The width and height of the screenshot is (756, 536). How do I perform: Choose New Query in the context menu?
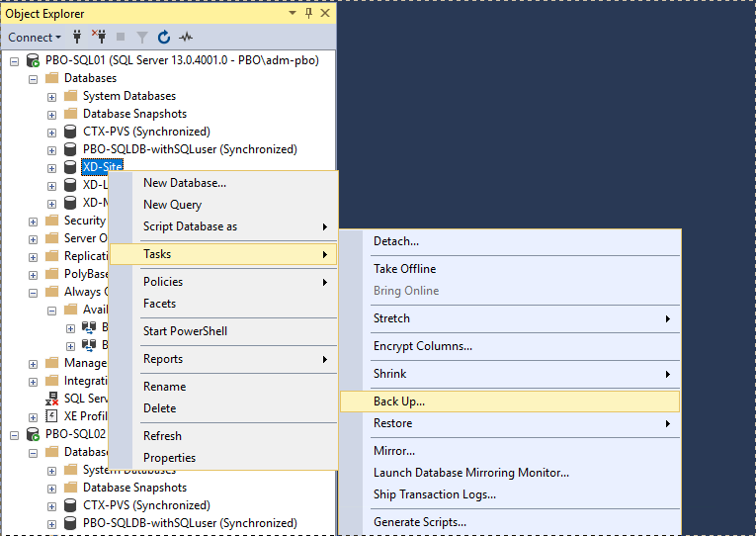[x=172, y=205]
